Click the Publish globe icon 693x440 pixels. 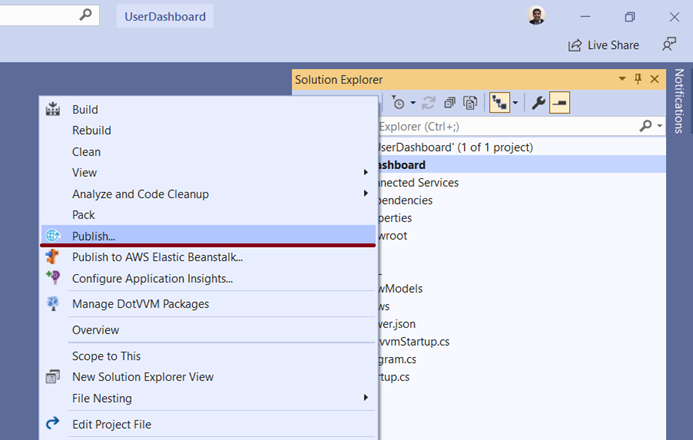coord(53,235)
